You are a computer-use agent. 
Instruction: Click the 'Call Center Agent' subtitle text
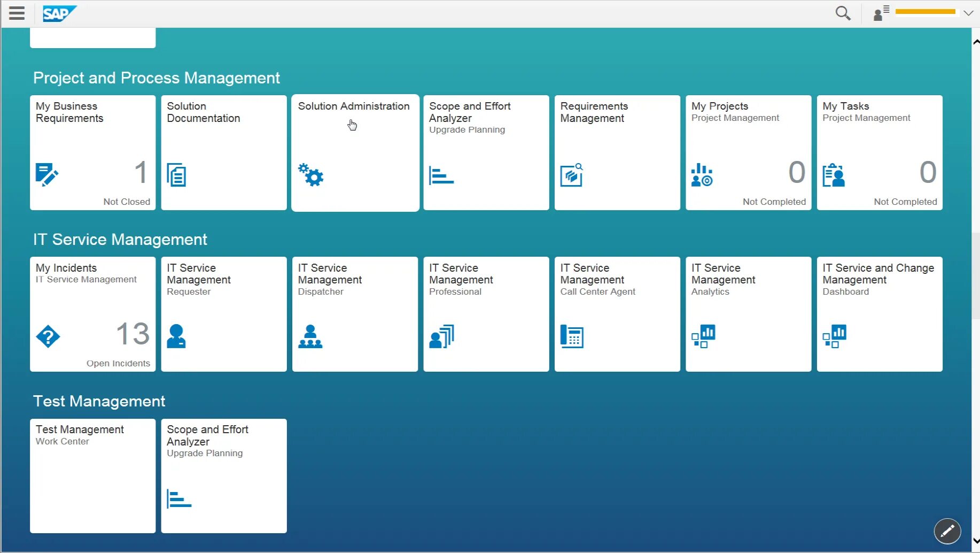click(598, 291)
